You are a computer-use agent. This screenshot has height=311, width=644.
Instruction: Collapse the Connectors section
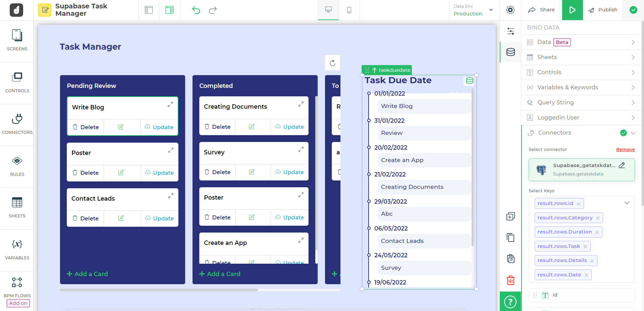click(x=633, y=133)
